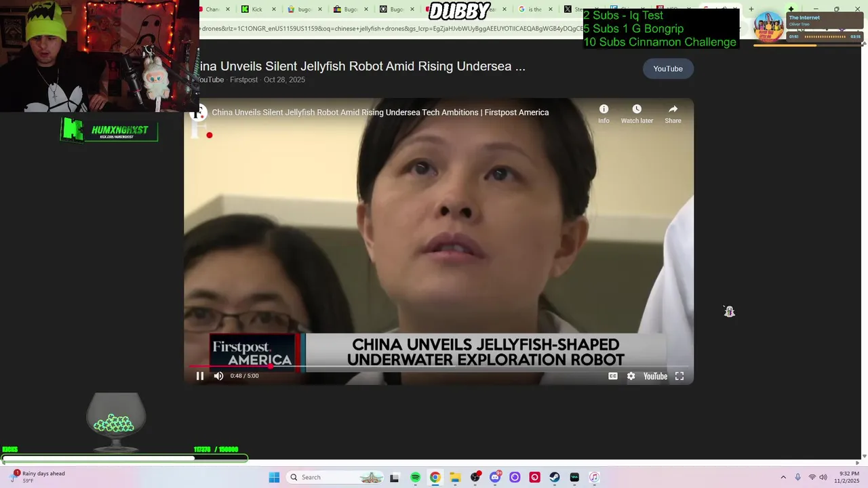Open Spotify from the taskbar
This screenshot has height=488, width=868.
tap(415, 477)
